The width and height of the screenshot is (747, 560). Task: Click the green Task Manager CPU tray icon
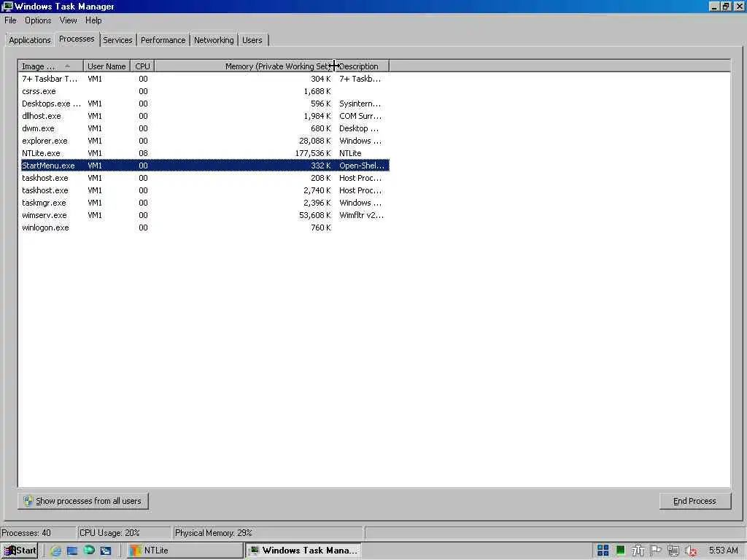pos(620,551)
